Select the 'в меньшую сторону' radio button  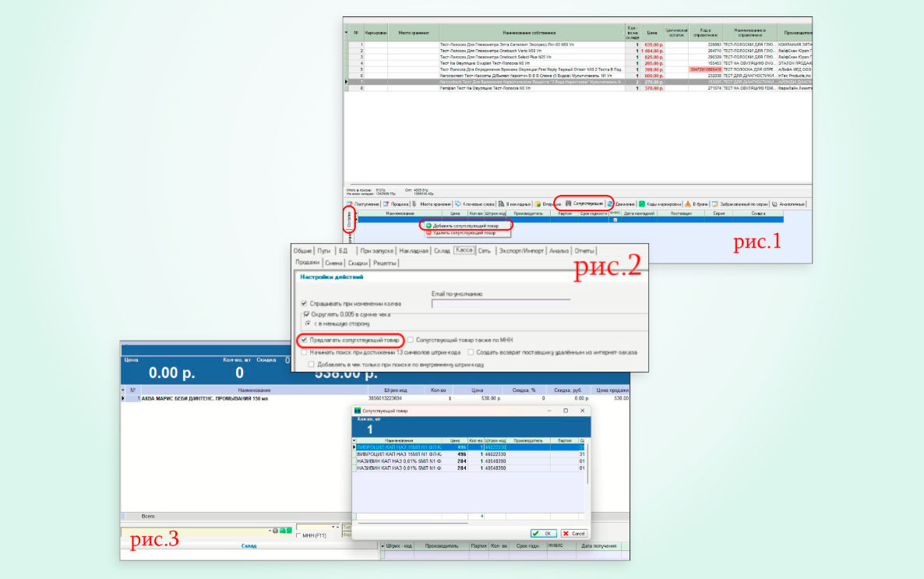click(x=308, y=323)
